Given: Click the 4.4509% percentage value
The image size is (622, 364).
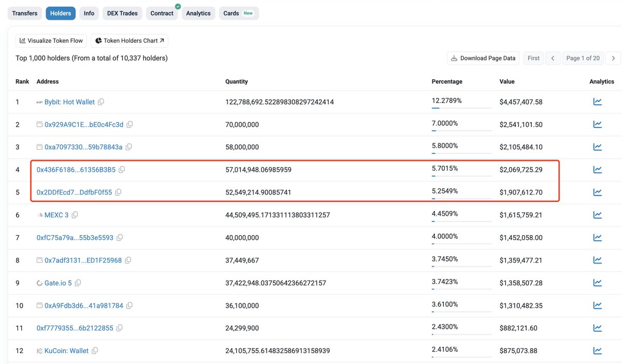Looking at the screenshot, I should click(445, 213).
